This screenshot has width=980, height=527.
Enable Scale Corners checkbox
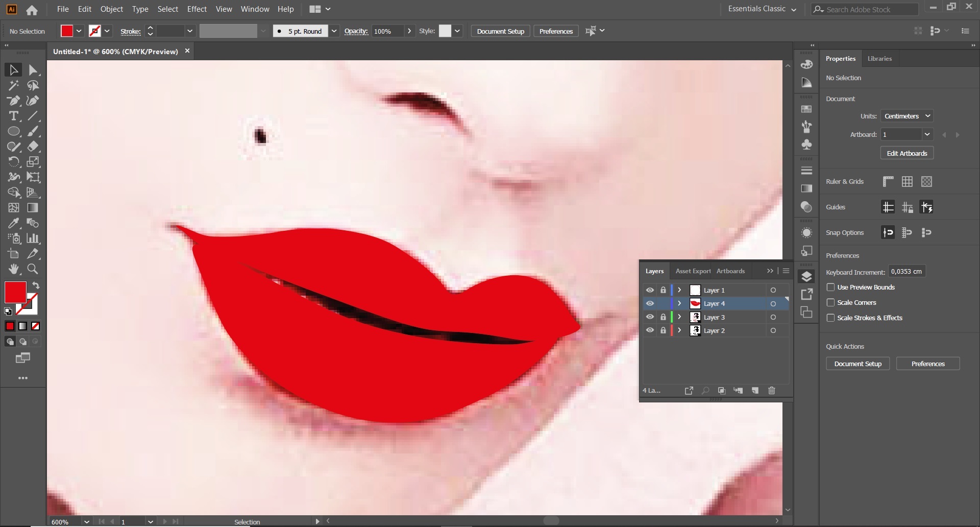click(830, 302)
